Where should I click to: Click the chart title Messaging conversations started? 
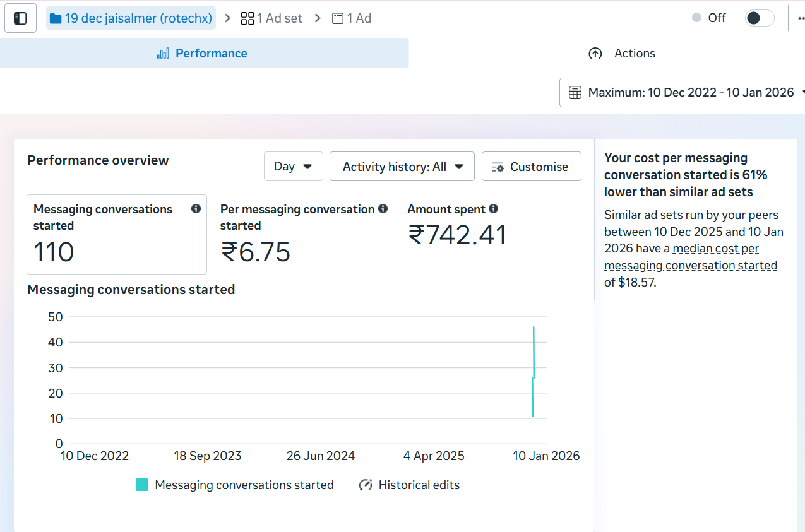click(x=131, y=290)
